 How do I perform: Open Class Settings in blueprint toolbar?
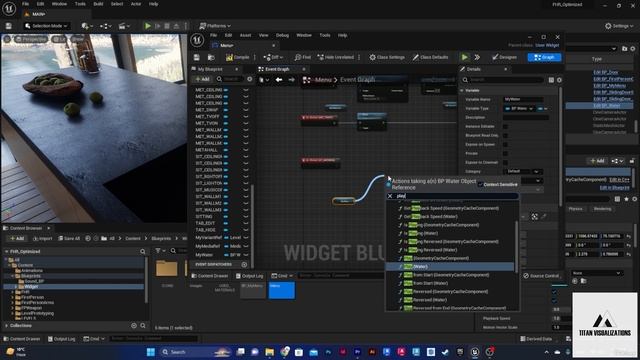pyautogui.click(x=388, y=57)
